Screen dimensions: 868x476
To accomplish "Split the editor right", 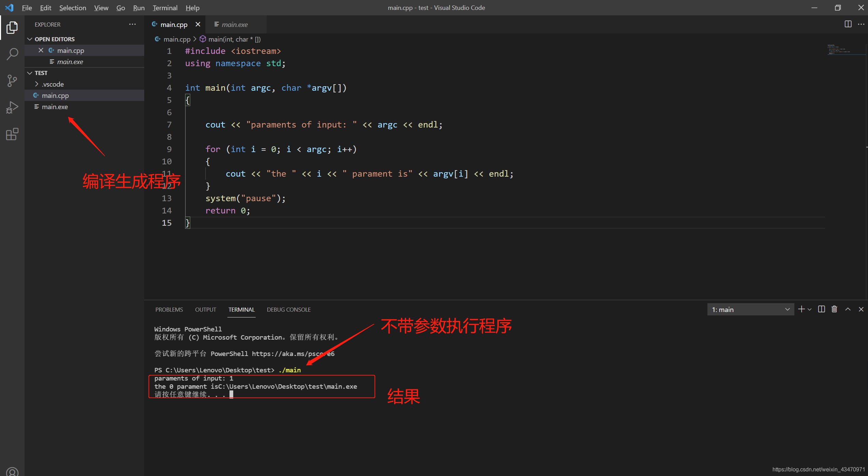I will pos(848,24).
